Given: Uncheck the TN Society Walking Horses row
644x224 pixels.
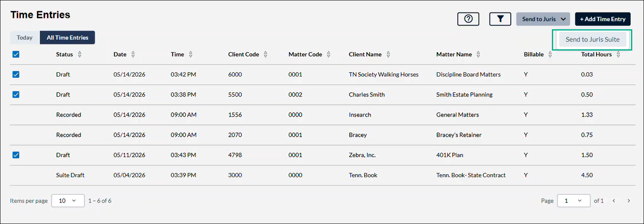Looking at the screenshot, I should (16, 74).
